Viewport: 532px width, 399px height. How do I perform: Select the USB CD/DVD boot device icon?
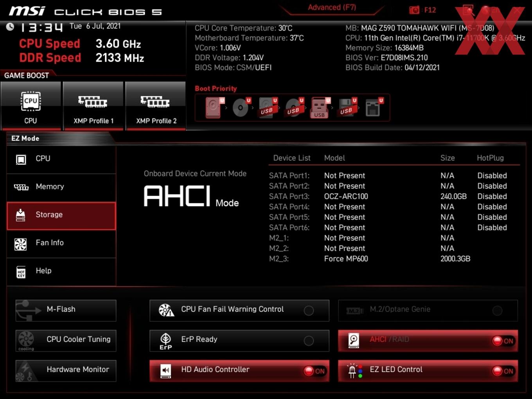294,107
